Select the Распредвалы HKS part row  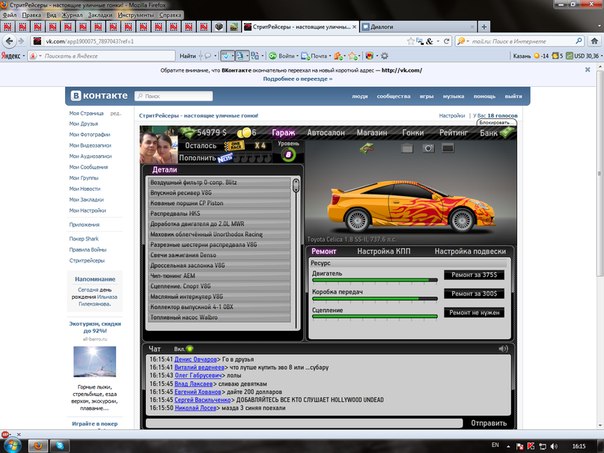click(219, 213)
